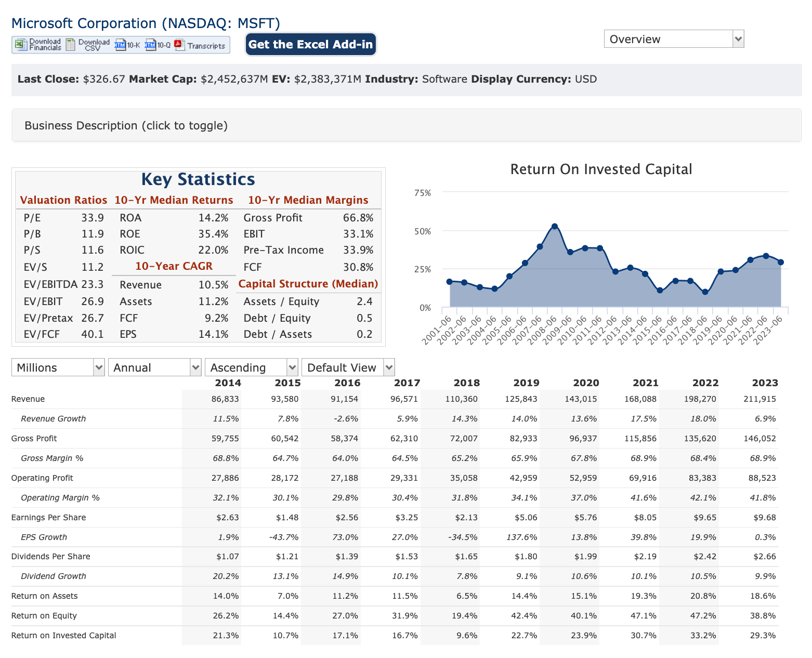
Task: Click the Last Close price $326.67
Action: coord(104,79)
